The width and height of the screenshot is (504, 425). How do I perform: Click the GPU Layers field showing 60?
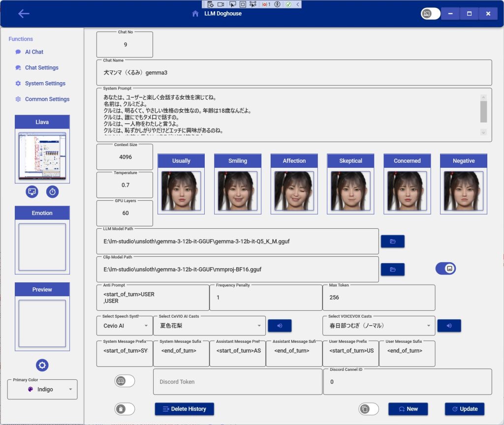click(125, 213)
